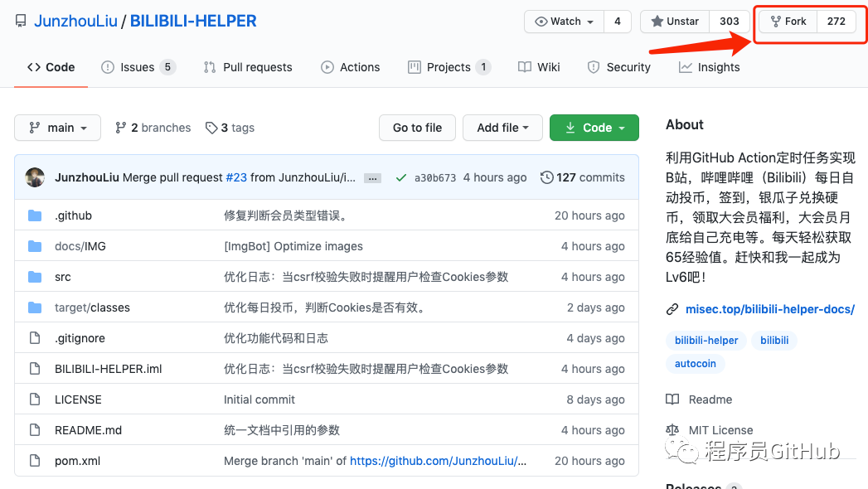The image size is (868, 489).
Task: Open the MIT License link
Action: pos(720,430)
